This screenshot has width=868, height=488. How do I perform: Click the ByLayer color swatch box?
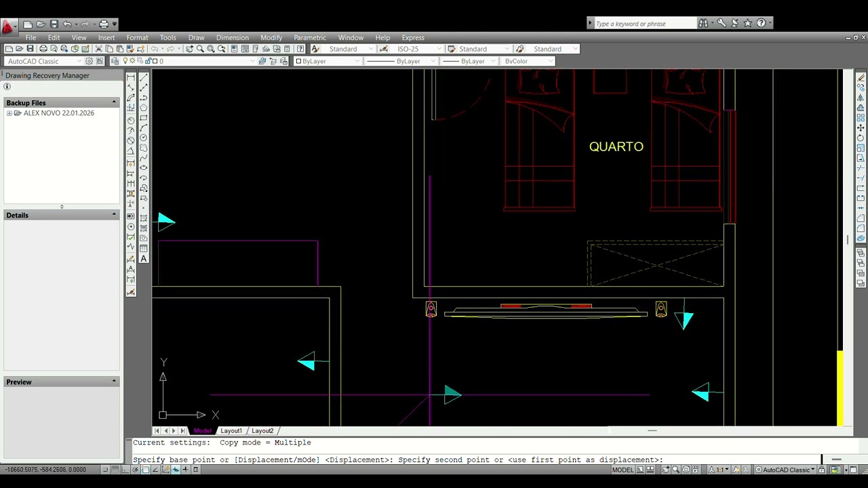(x=298, y=61)
